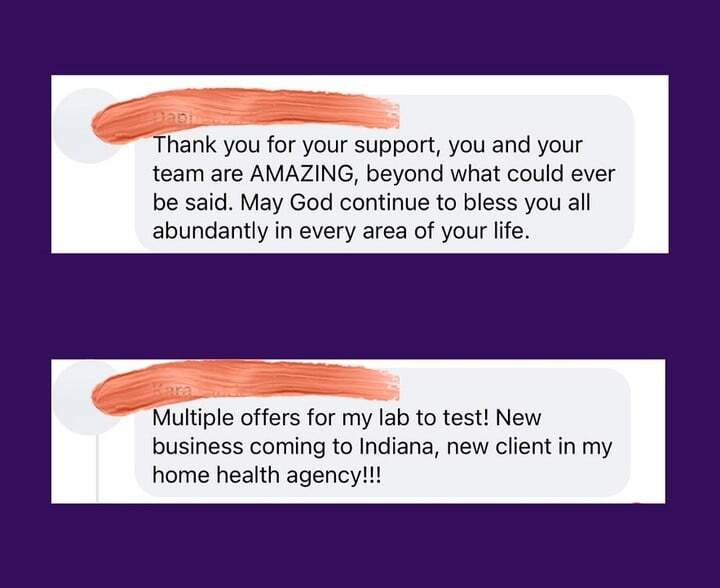Image resolution: width=720 pixels, height=588 pixels.
Task: Click the purple band between the two testimonial cards
Action: [x=360, y=306]
